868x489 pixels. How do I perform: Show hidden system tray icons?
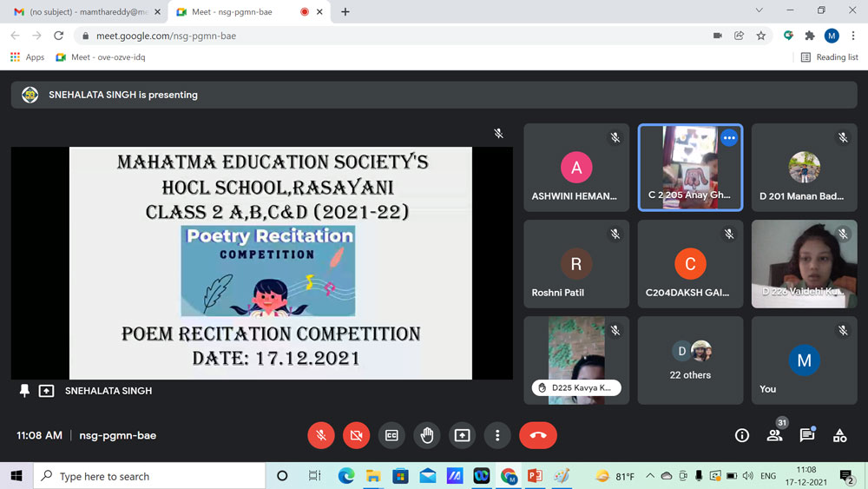(649, 476)
